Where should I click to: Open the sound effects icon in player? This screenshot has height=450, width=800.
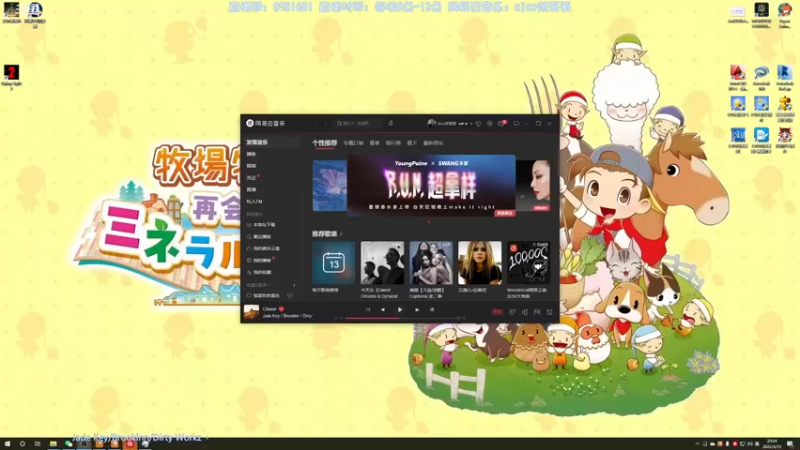pos(512,312)
